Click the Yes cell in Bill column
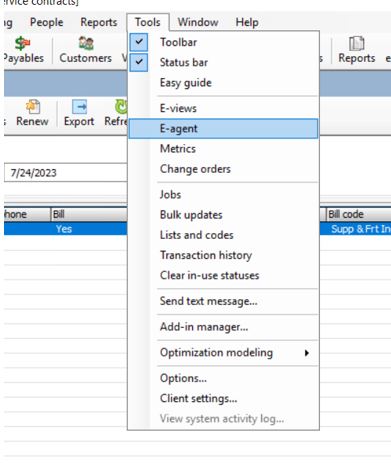The image size is (391, 463). pyautogui.click(x=89, y=229)
